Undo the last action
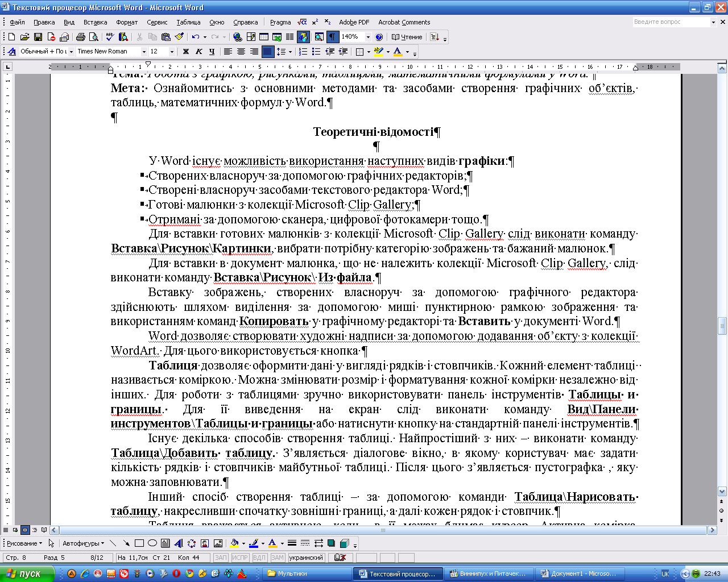728x582 pixels. [x=196, y=37]
